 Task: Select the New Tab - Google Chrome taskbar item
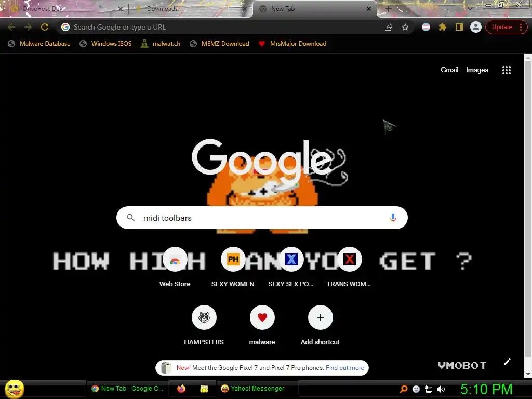128,389
